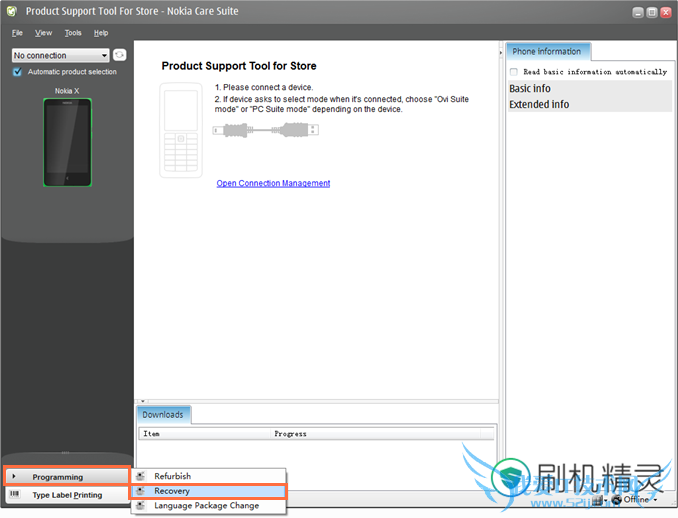Click the sidebar resize grip above Programming
Image resolution: width=678 pixels, height=518 pixels.
[65, 453]
